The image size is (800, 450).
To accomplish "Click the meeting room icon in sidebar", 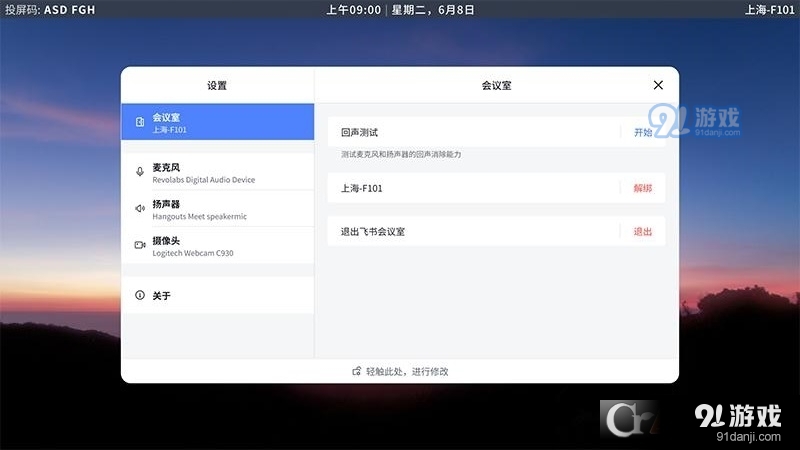I will (140, 122).
